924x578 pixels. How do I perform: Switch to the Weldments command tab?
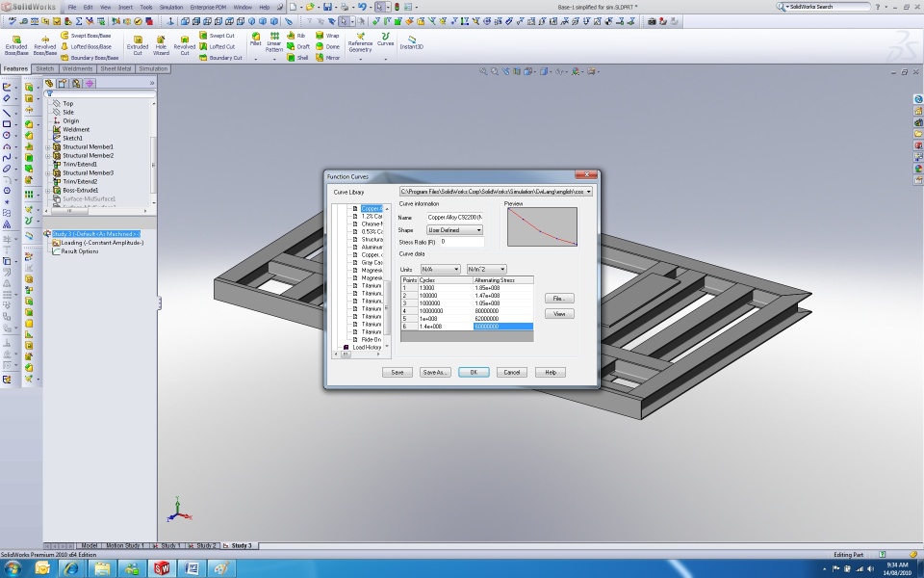tap(77, 69)
